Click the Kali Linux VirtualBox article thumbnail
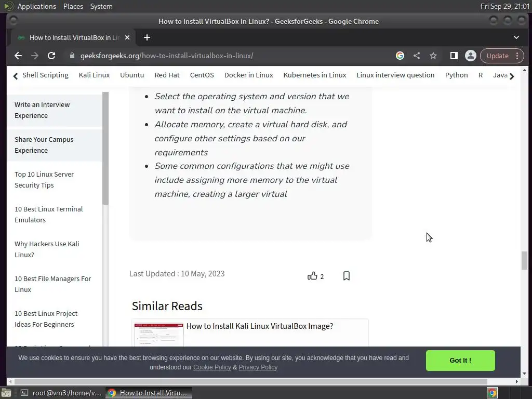Screen dimensions: 532x399 coord(158,335)
